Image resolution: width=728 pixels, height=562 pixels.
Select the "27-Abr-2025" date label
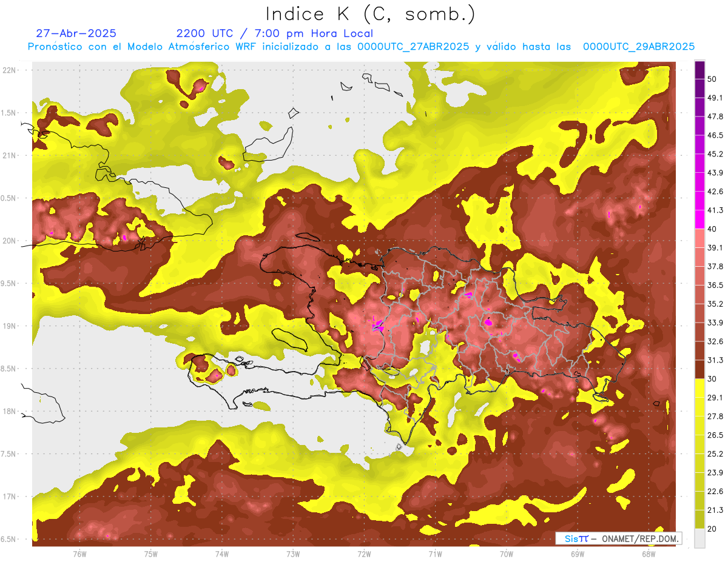tap(76, 33)
